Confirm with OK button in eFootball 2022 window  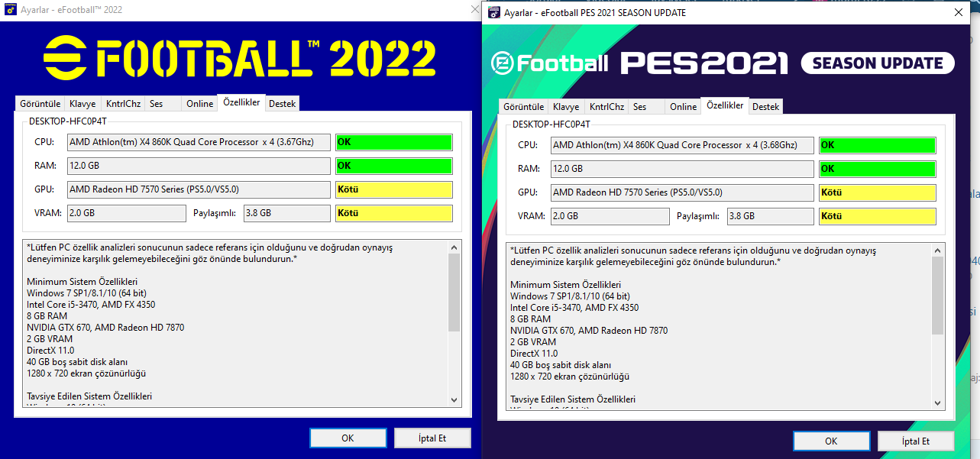pyautogui.click(x=348, y=438)
